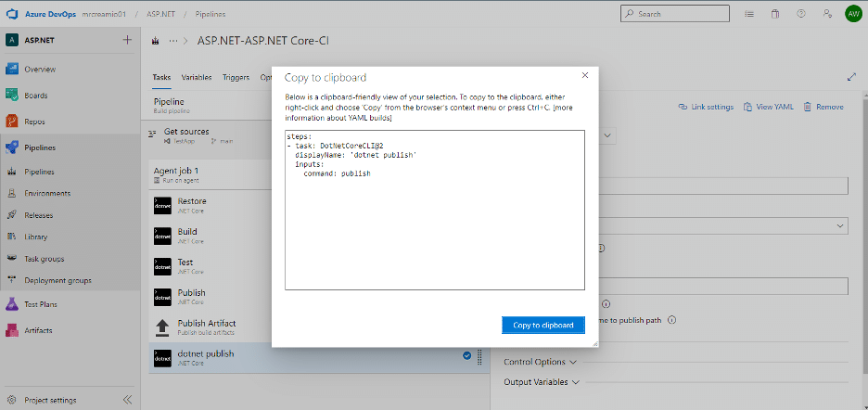Click Pipelines in the breadcrumb

[211, 14]
